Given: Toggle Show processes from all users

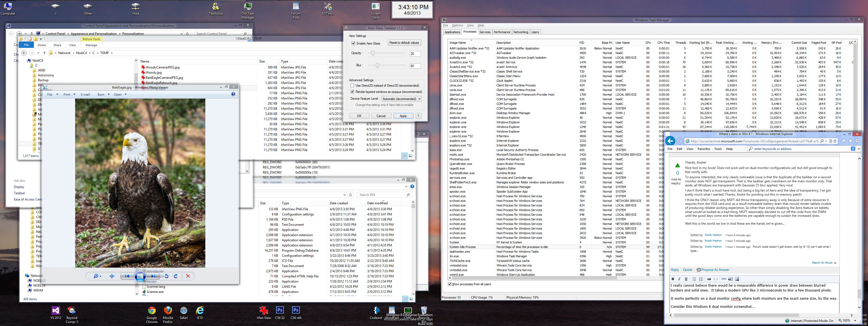Looking at the screenshot, I should coord(449,284).
